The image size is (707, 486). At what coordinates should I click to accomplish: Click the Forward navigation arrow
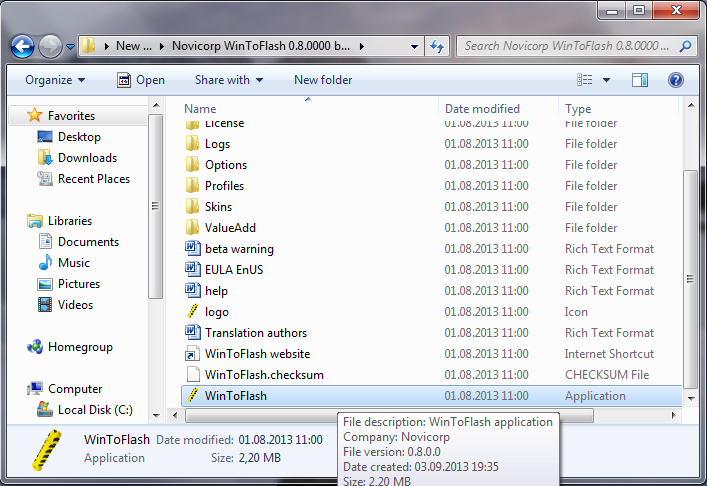click(x=50, y=46)
